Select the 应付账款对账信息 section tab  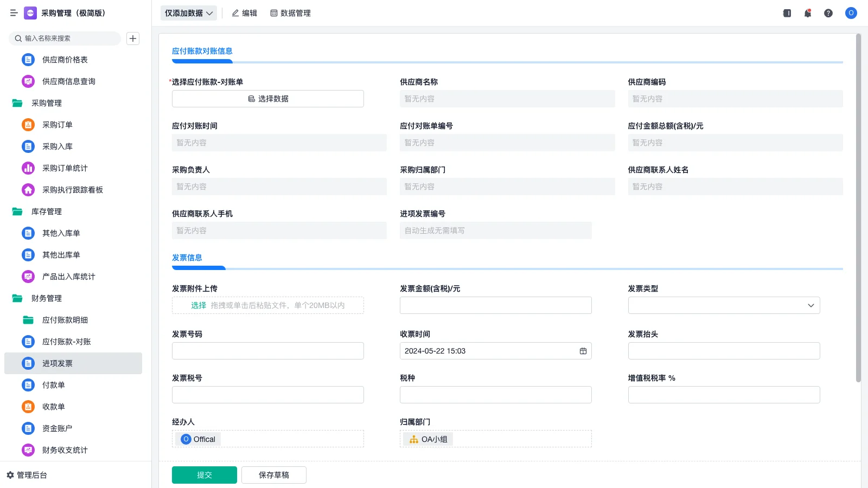click(202, 51)
